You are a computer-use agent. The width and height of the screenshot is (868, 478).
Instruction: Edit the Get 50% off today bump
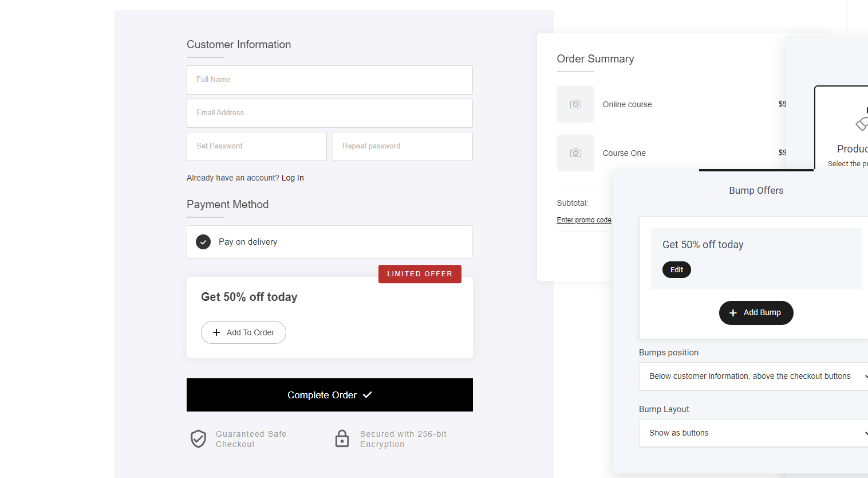677,270
